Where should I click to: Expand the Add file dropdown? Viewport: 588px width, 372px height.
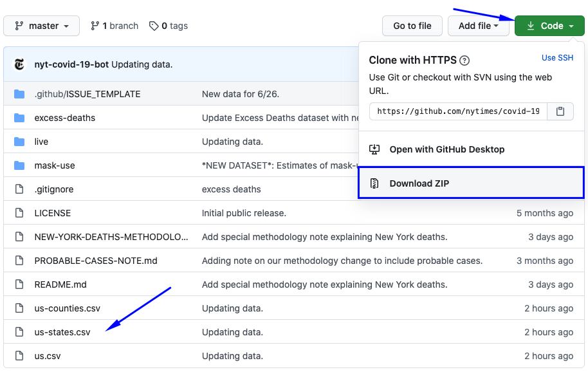point(478,26)
